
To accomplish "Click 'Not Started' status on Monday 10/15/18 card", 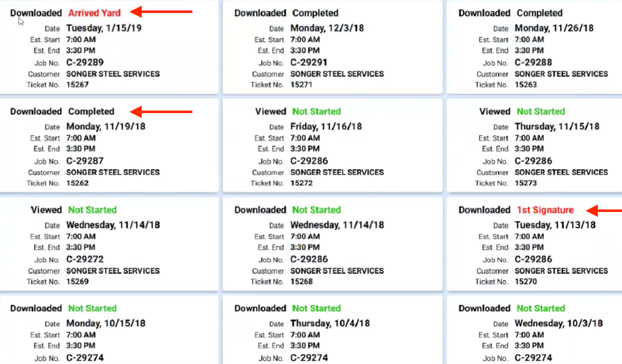I will (93, 308).
